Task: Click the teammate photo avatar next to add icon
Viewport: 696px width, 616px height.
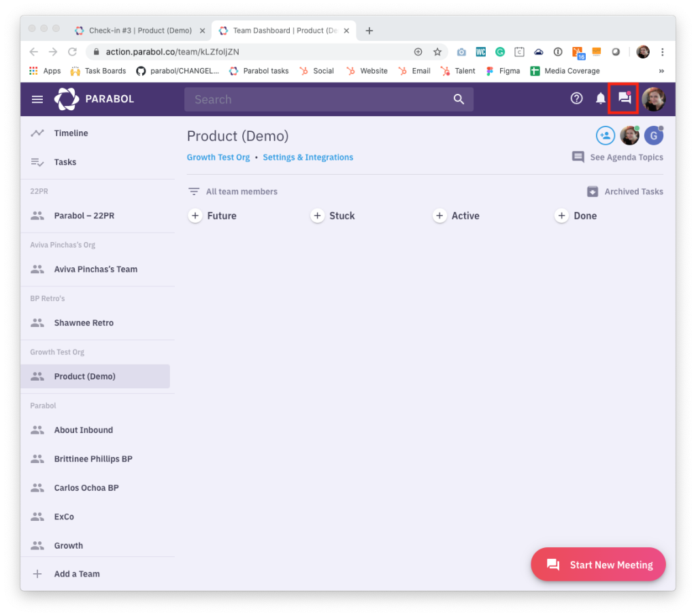Action: point(629,136)
